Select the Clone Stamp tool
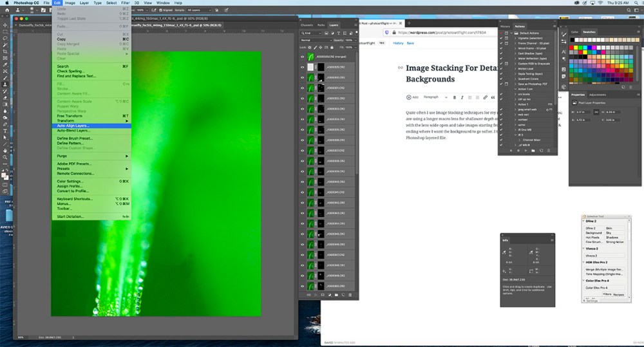The width and height of the screenshot is (644, 347). (5, 84)
